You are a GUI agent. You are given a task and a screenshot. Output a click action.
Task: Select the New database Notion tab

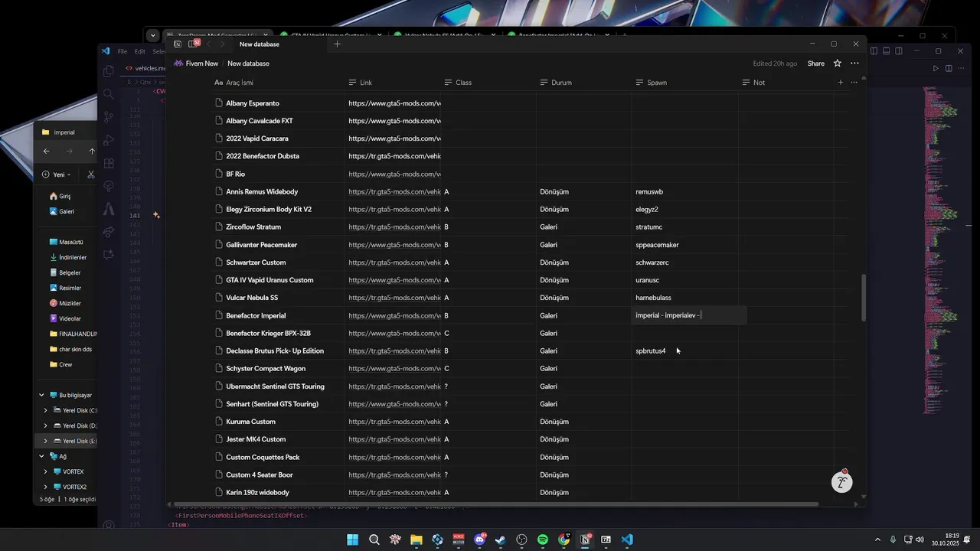(260, 44)
